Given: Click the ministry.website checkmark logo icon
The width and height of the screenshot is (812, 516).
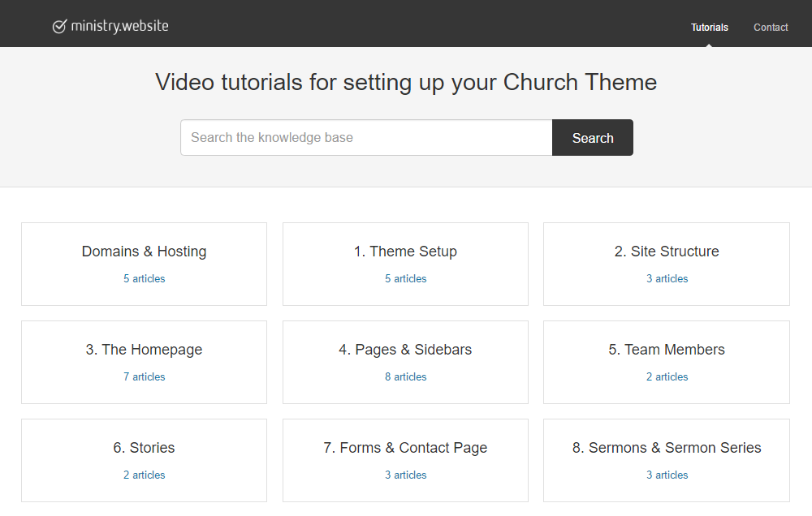Looking at the screenshot, I should tap(59, 27).
